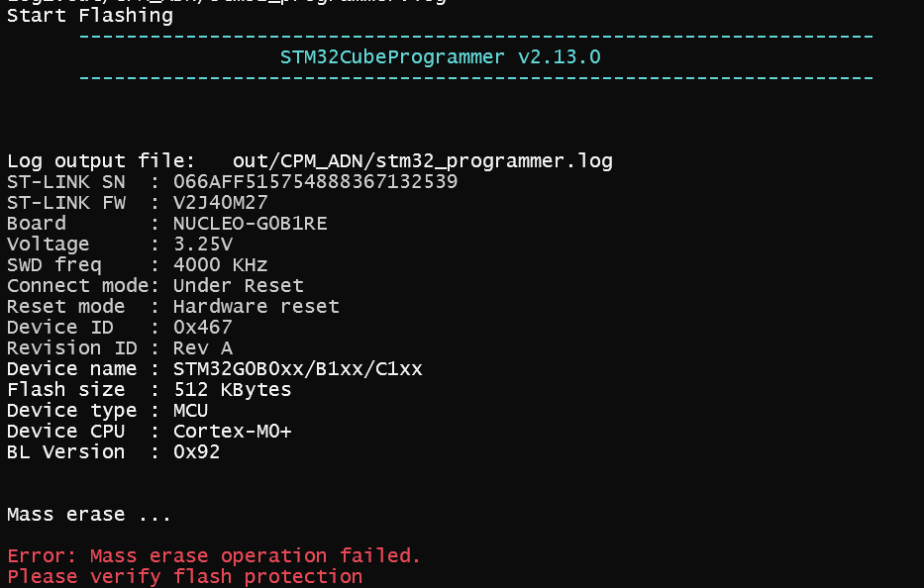The height and width of the screenshot is (588, 924).
Task: Click the Device CPU value Cortex-M0+
Action: [232, 432]
